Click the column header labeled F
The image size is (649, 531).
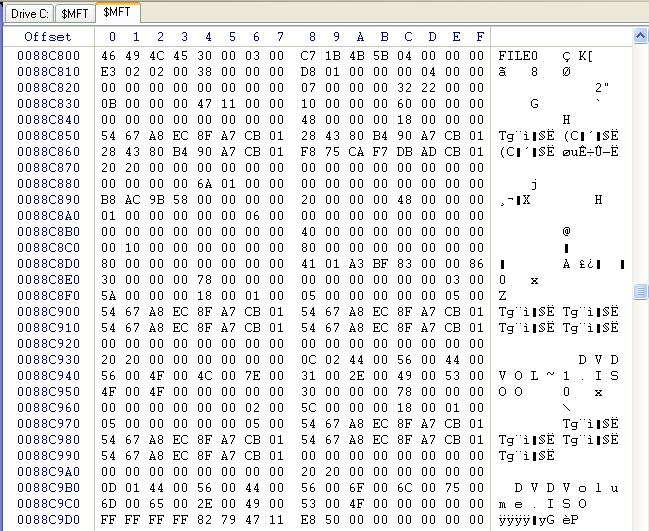coord(481,37)
